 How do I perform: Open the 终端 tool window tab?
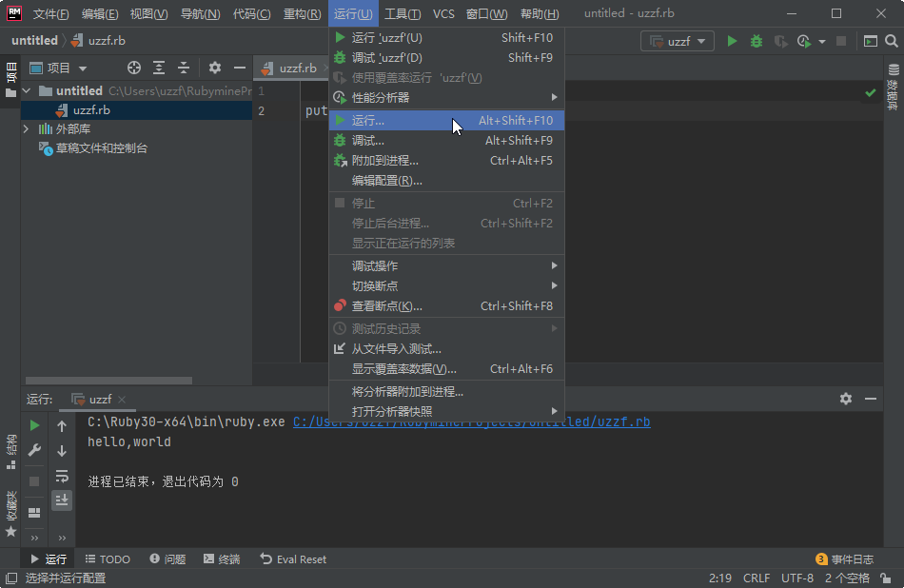click(222, 559)
